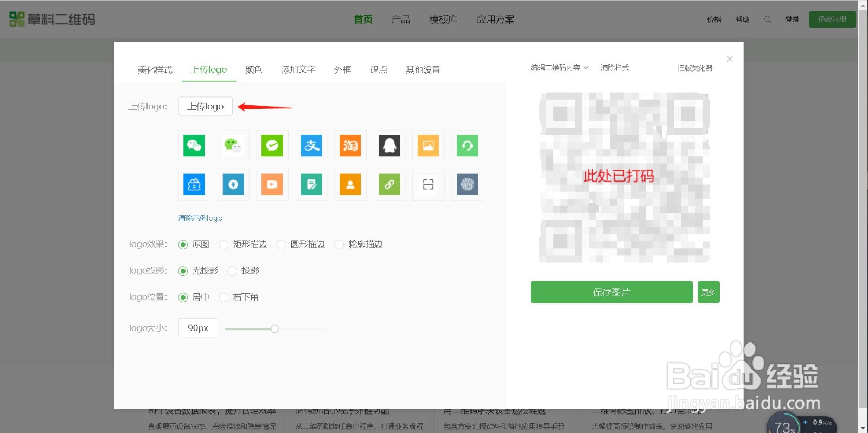
Task: Click 清除样式 link
Action: pyautogui.click(x=615, y=68)
